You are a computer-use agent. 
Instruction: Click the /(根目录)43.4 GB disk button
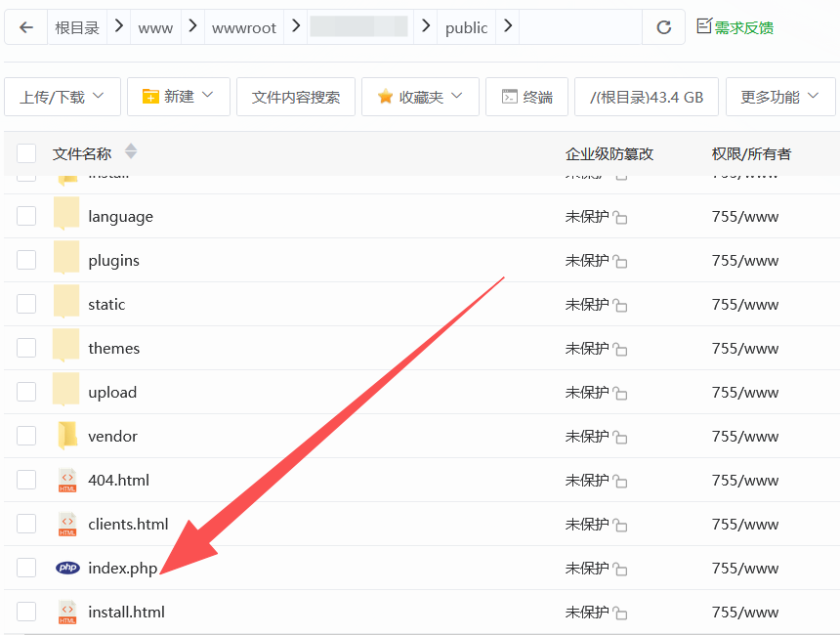[x=646, y=97]
